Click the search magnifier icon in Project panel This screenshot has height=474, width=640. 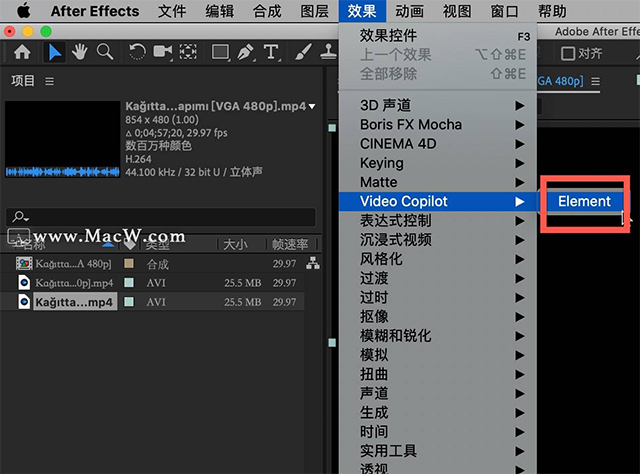tap(19, 216)
